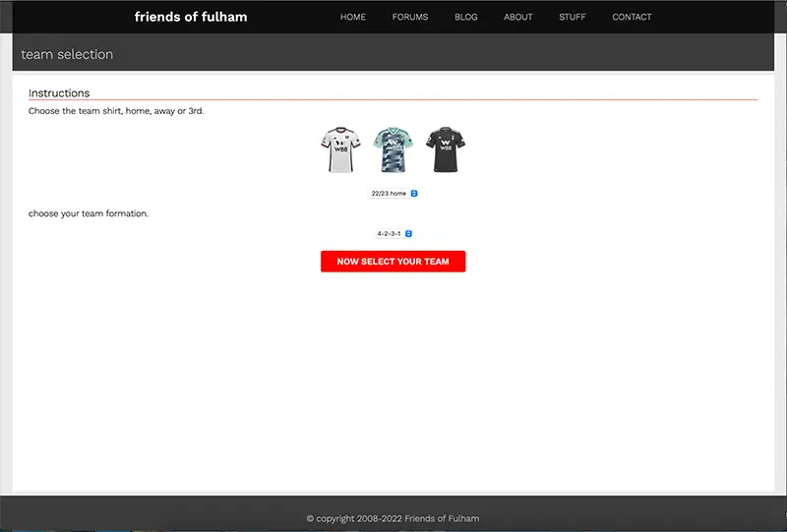Click the team selection page heading
Viewport: 787px width, 532px height.
(67, 54)
